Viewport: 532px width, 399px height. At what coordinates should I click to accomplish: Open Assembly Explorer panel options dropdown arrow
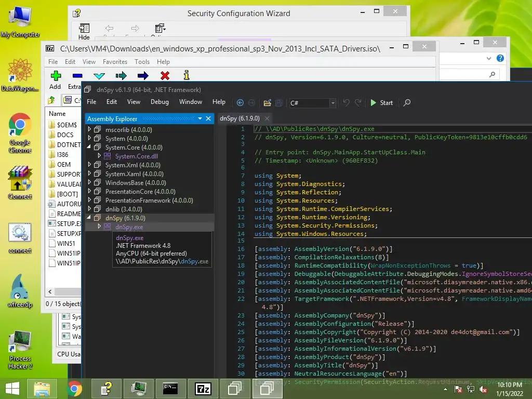(x=200, y=118)
